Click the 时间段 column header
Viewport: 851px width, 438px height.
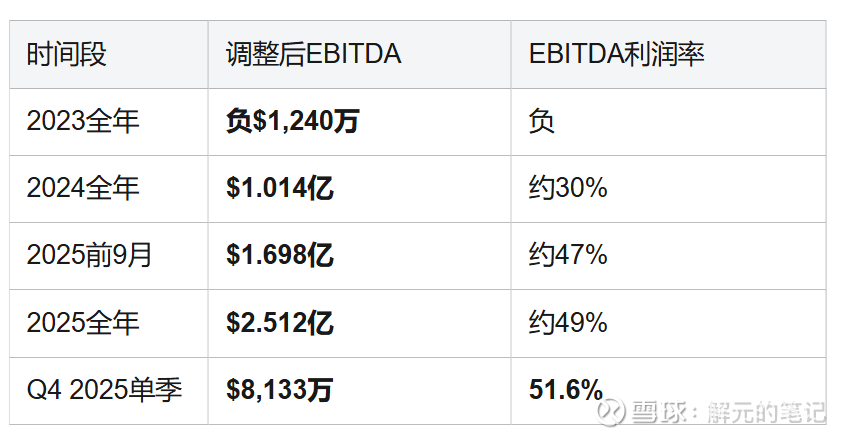pos(66,54)
